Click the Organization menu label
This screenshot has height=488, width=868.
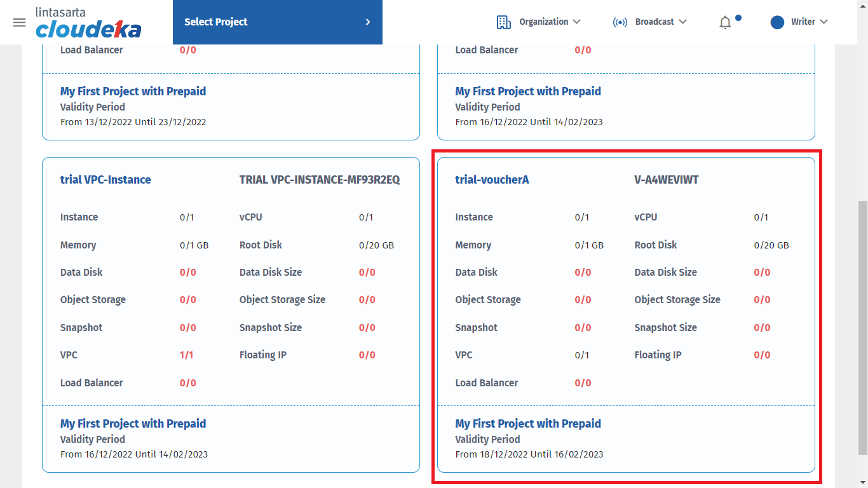(x=543, y=22)
